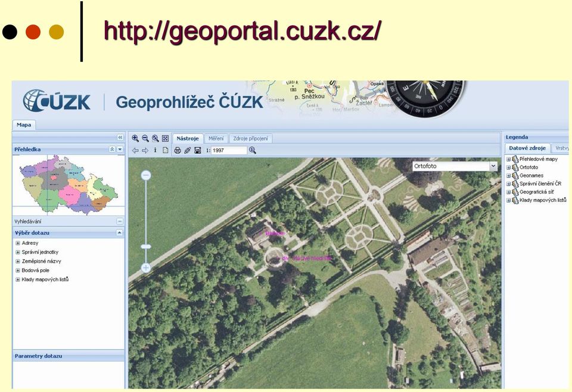572x392 pixels.
Task: Open the Přehledka header down-arrow menu
Action: [x=120, y=149]
